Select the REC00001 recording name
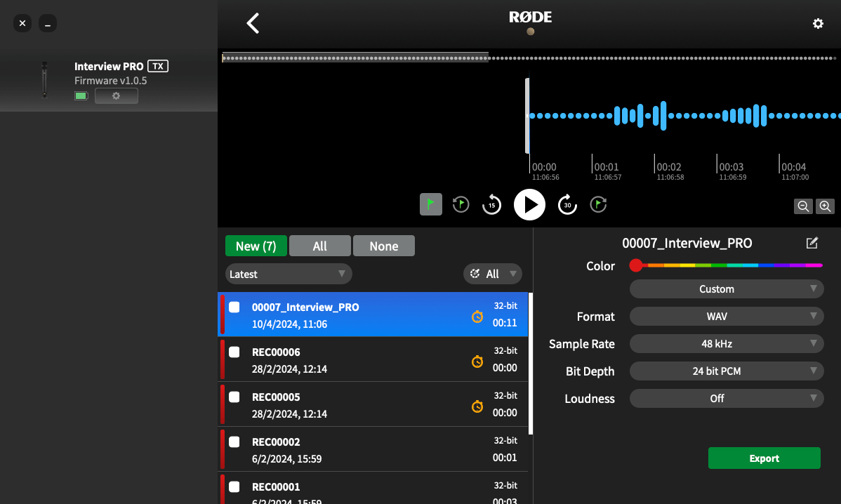Viewport: 841px width, 504px height. click(276, 487)
